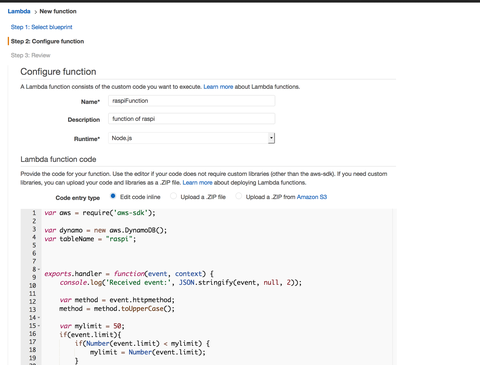The width and height of the screenshot is (480, 365).
Task: Click the 'New function' breadcrumb text
Action: (58, 11)
